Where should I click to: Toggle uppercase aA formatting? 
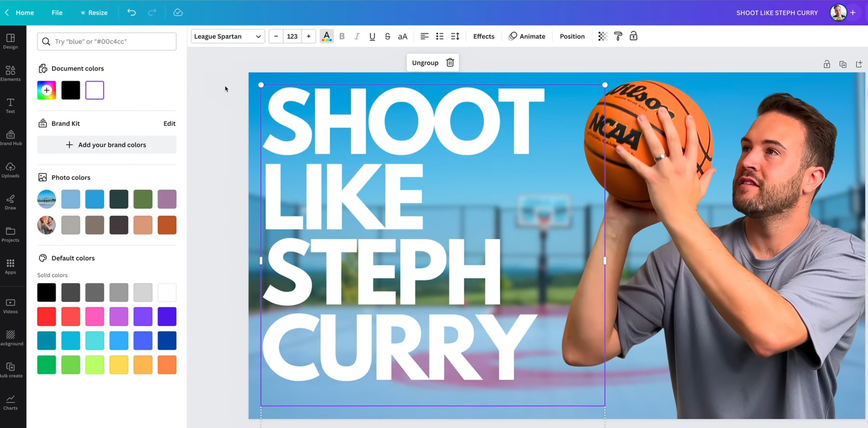[403, 36]
